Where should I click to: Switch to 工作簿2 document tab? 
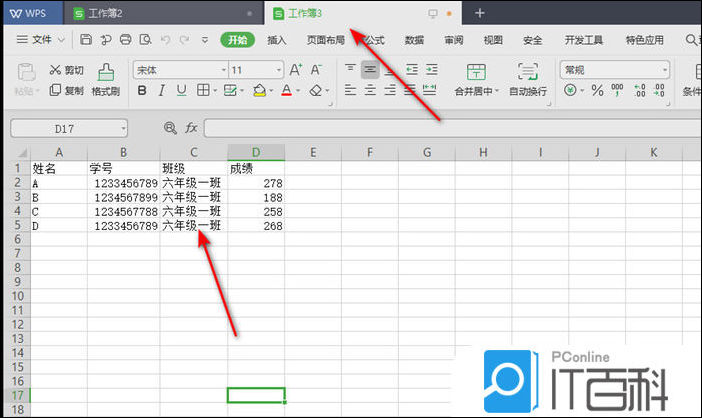(164, 13)
